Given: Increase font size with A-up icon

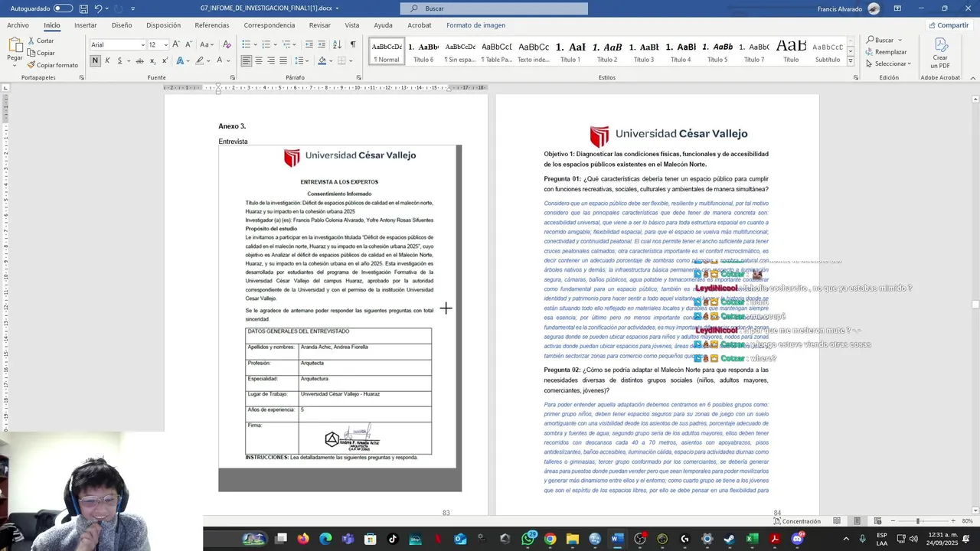Looking at the screenshot, I should (176, 44).
